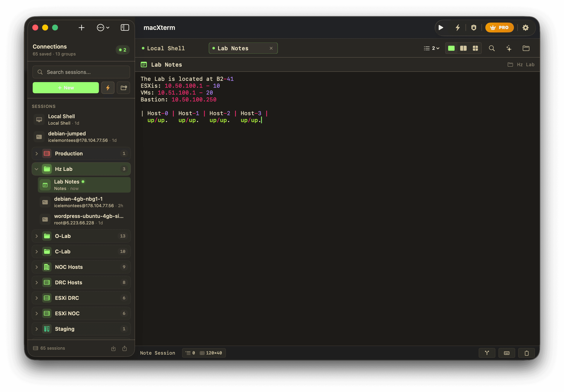The image size is (564, 392).
Task: Click the lightning bolt icon in top toolbar
Action: [457, 28]
